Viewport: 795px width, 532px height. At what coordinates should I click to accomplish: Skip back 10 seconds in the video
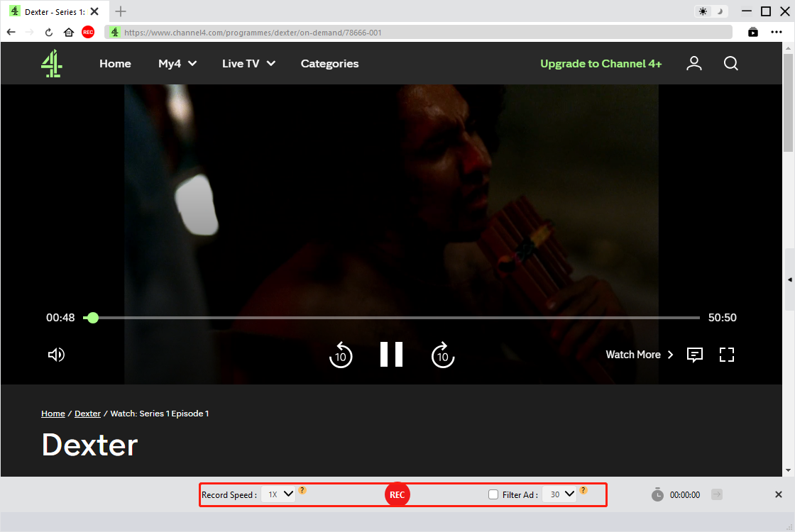(x=341, y=355)
